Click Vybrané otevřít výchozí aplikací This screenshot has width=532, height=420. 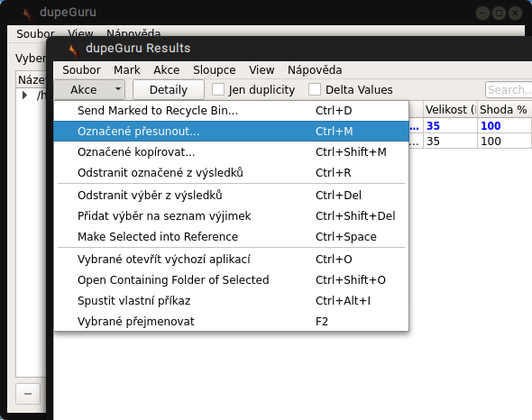[231, 260]
